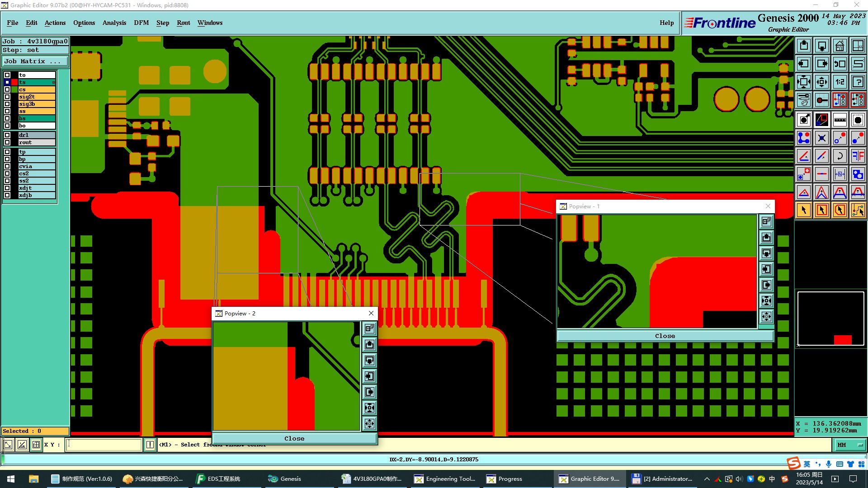Click the Home view icon
868x488 pixels.
click(x=840, y=46)
